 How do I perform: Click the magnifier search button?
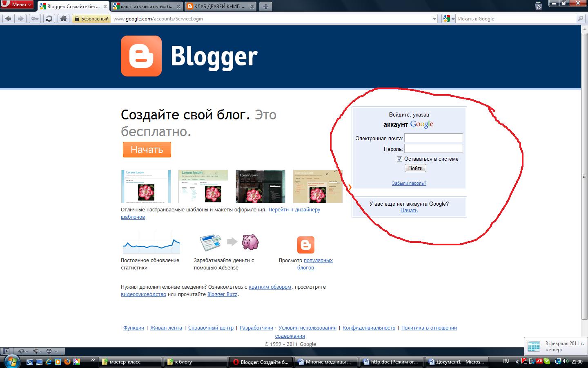[x=580, y=18]
